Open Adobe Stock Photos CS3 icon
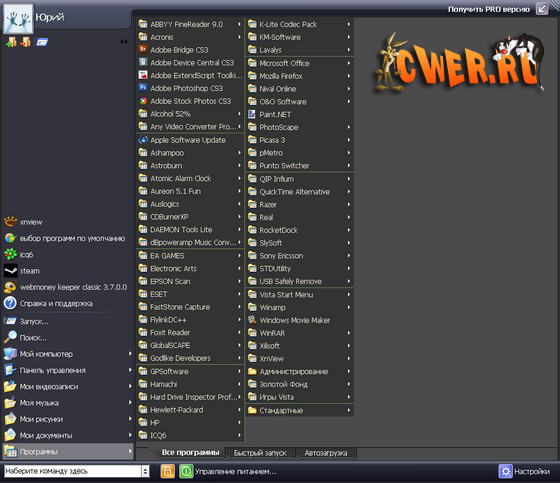The image size is (560, 483). [x=143, y=101]
